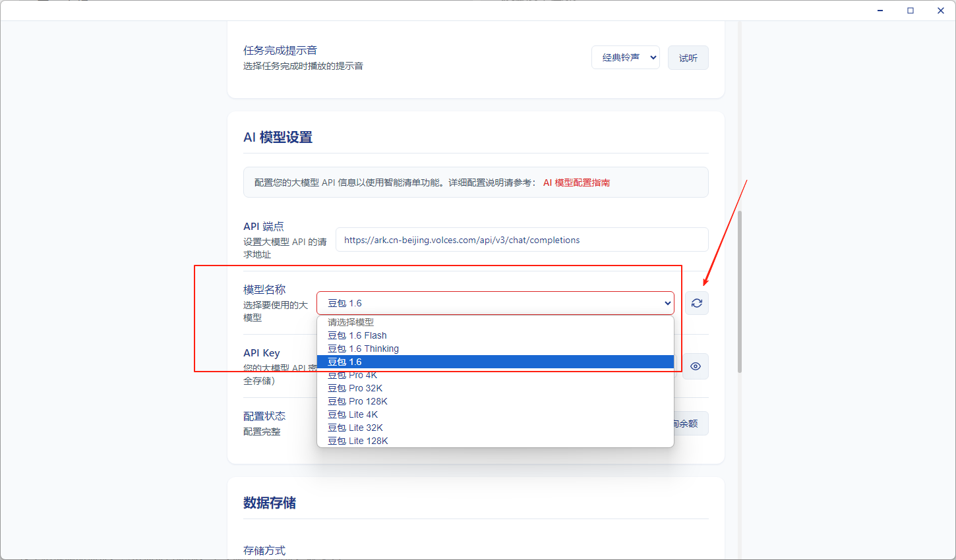Click the 存储方式 setting label
Screen dimensions: 956x560
coord(264,550)
